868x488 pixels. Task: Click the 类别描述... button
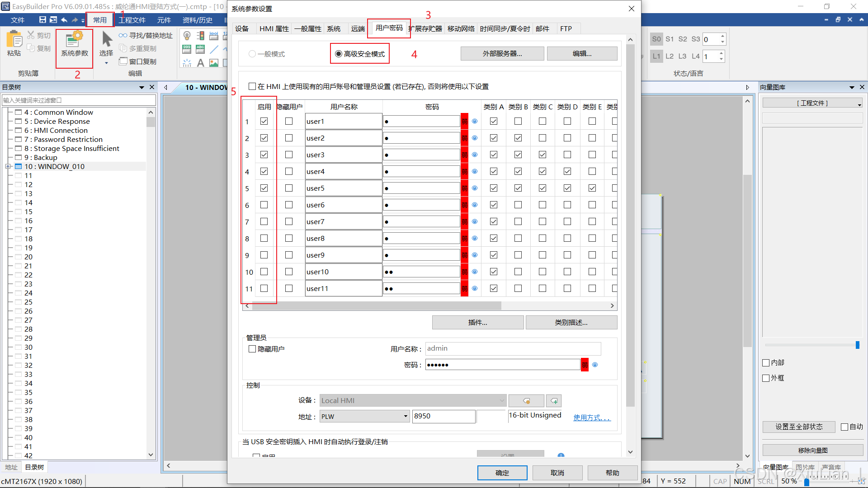point(571,322)
